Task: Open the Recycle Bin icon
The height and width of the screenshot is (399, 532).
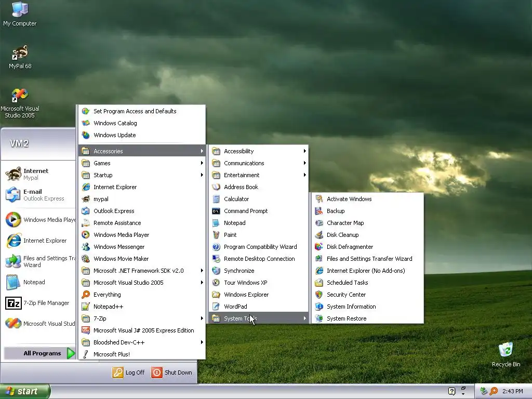Action: [506, 354]
